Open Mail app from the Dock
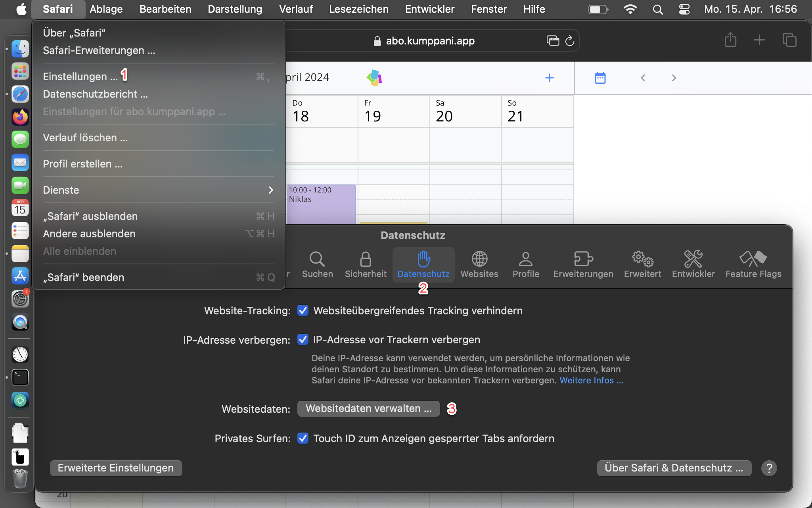This screenshot has height=508, width=812. tap(20, 162)
